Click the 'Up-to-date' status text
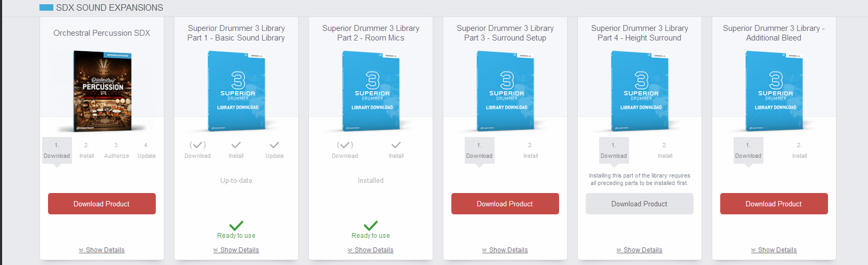 tap(236, 181)
